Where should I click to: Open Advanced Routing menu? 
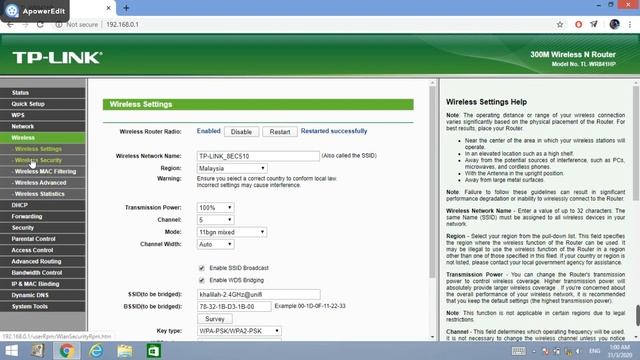click(x=43, y=261)
